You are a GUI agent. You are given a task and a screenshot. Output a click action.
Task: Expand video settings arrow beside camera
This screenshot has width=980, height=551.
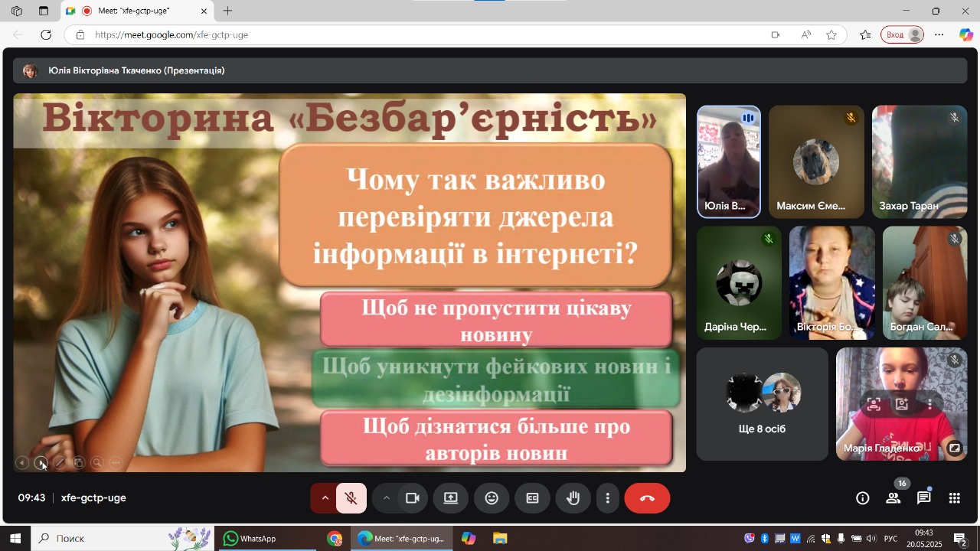click(387, 498)
